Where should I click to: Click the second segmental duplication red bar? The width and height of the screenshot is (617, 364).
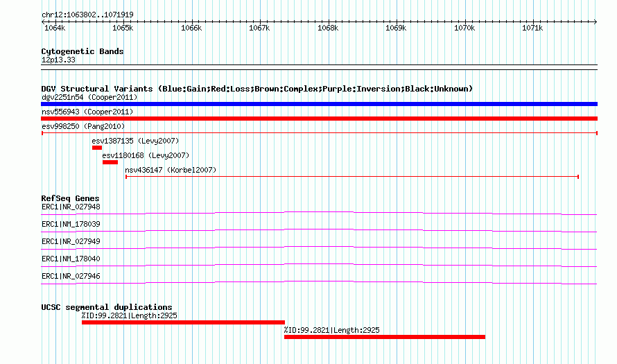(385, 337)
